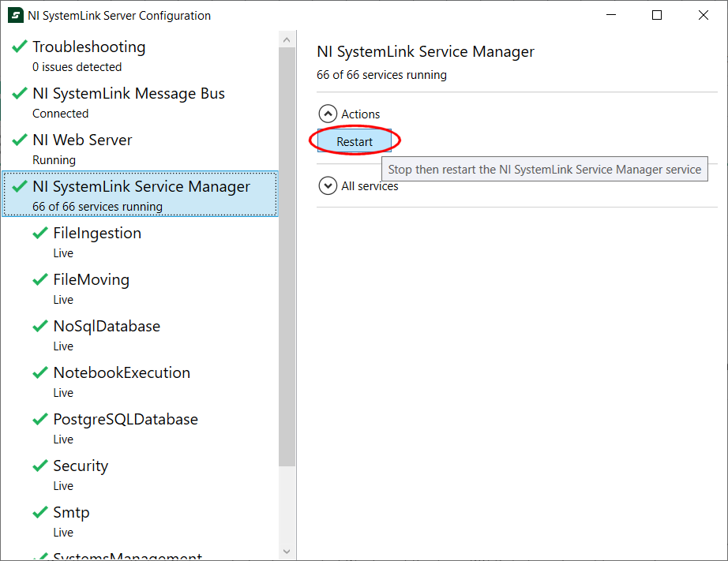Close the NI SystemLink Server Configuration window
The image size is (728, 561).
pos(704,15)
